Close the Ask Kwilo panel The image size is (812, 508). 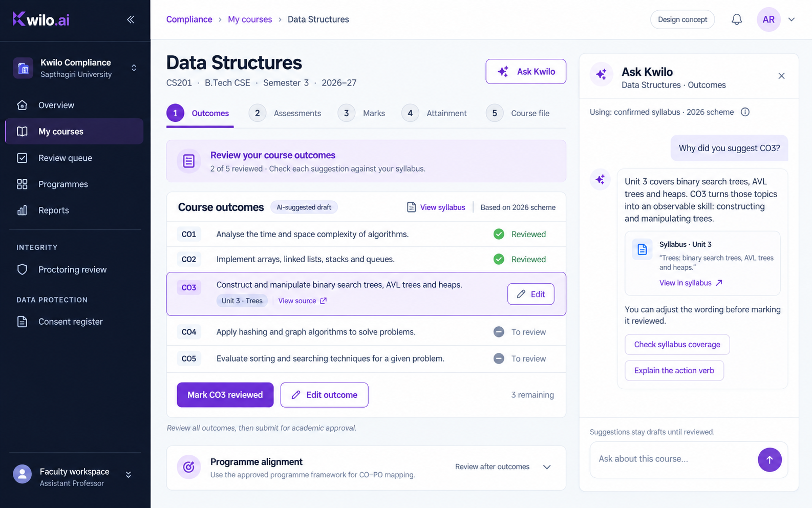tap(781, 76)
